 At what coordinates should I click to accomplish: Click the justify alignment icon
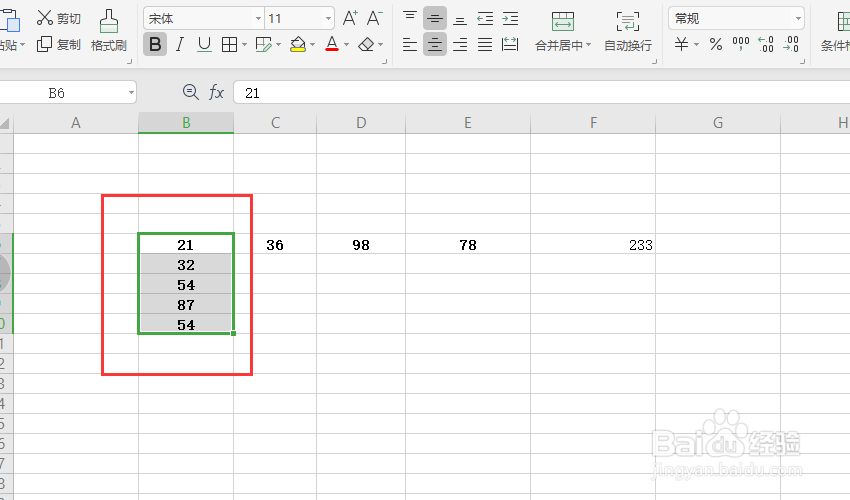[x=485, y=44]
